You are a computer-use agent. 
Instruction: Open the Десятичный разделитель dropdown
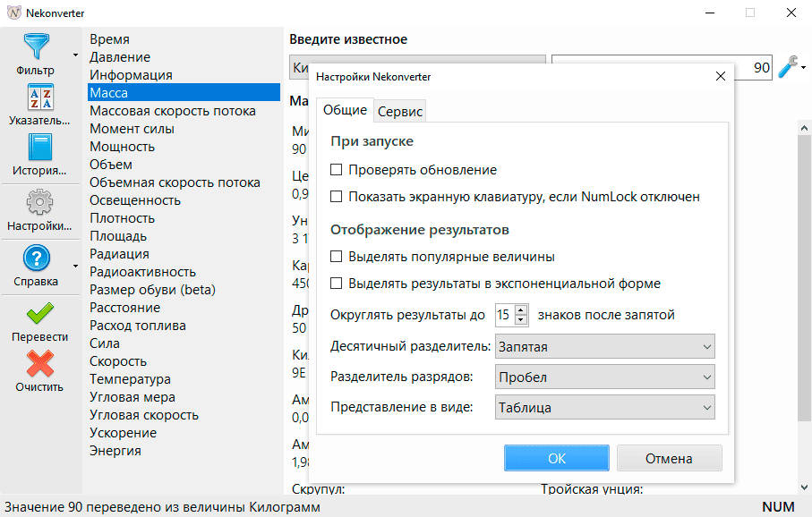[605, 347]
